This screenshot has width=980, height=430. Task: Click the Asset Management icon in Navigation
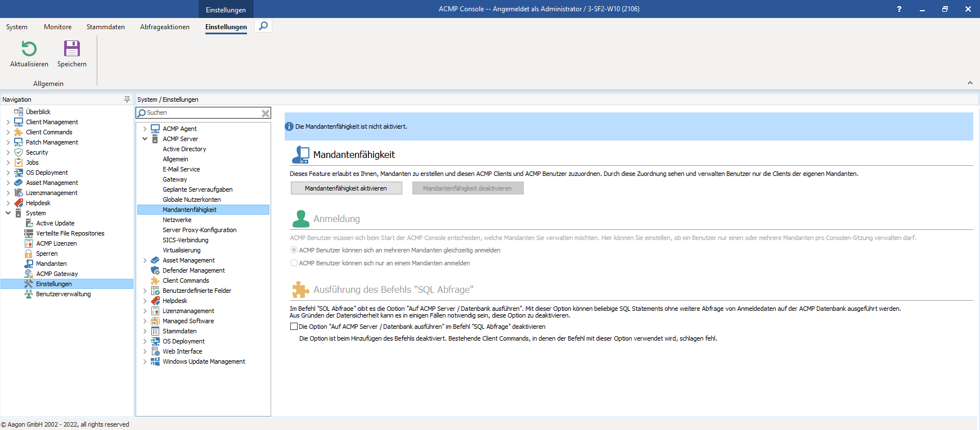(19, 183)
